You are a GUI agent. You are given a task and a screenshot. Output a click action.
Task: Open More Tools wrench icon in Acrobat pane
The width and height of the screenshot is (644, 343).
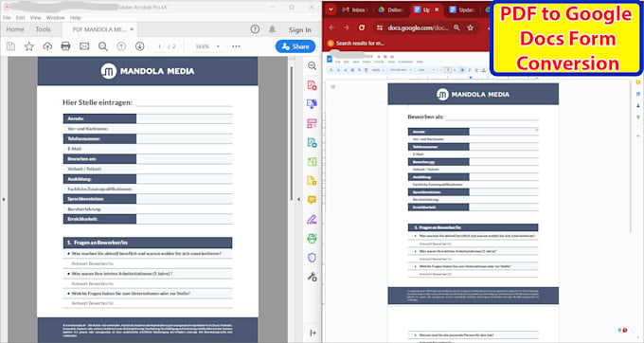point(313,277)
